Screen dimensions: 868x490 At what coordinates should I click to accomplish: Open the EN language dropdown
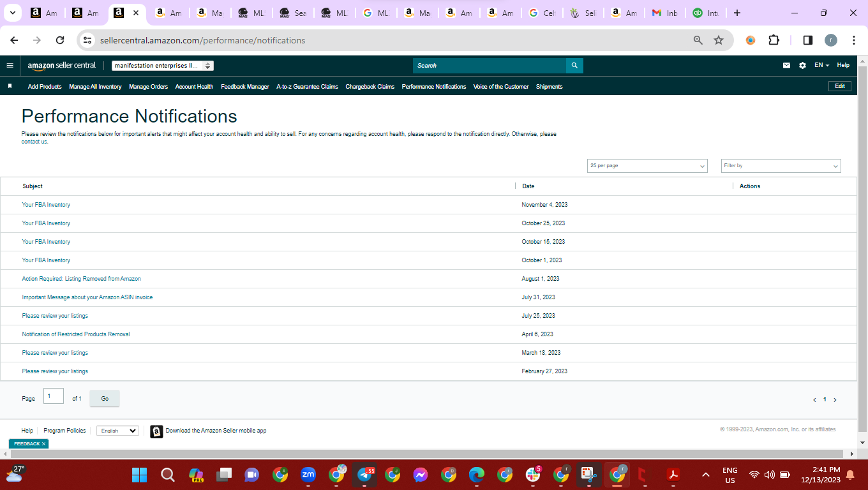[821, 65]
